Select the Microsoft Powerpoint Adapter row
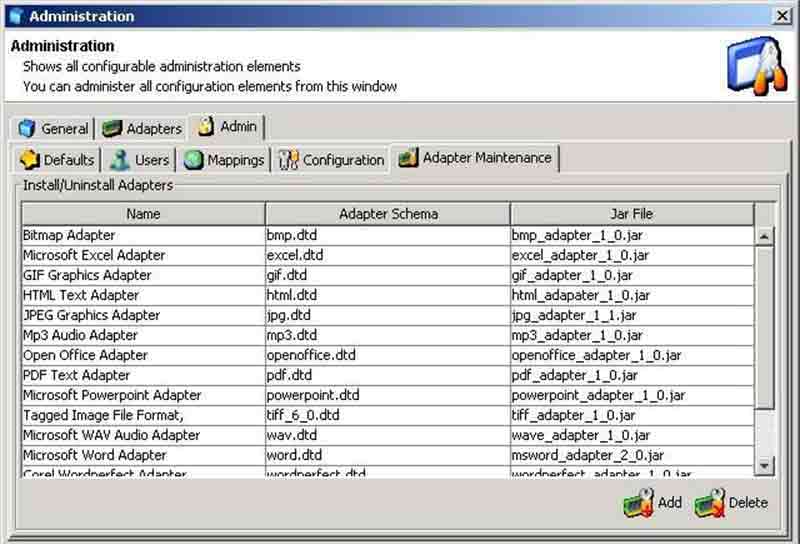This screenshot has width=800, height=544. pyautogui.click(x=387, y=395)
